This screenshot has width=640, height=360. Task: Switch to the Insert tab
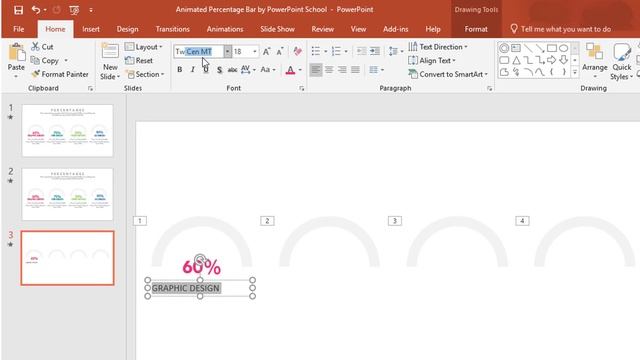click(x=91, y=29)
